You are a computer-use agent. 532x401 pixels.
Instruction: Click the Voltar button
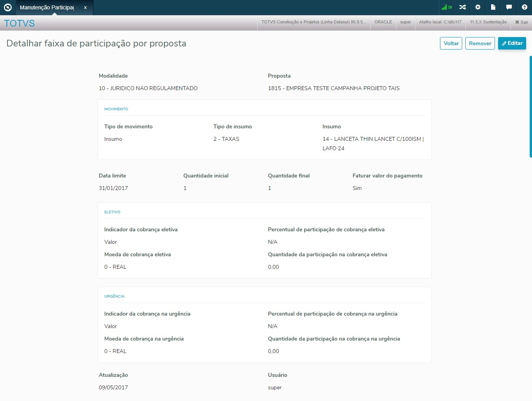coord(451,43)
